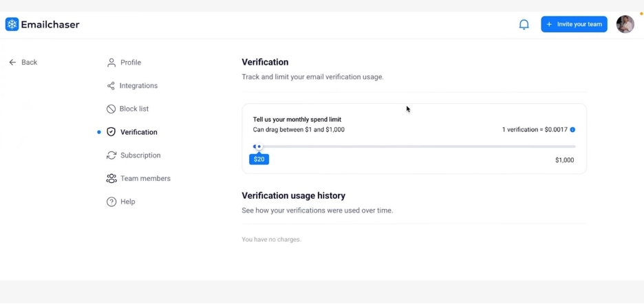Open the user avatar menu
This screenshot has width=644, height=304.
point(625,24)
